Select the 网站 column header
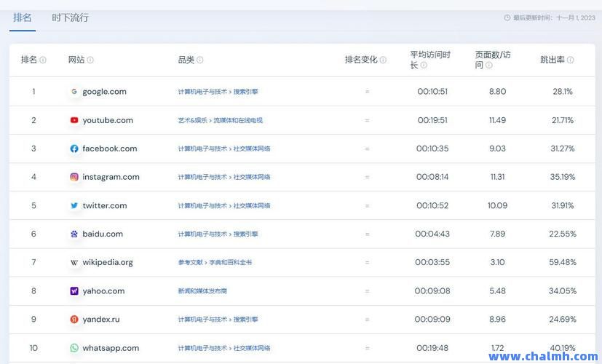The height and width of the screenshot is (364, 602). pyautogui.click(x=76, y=60)
